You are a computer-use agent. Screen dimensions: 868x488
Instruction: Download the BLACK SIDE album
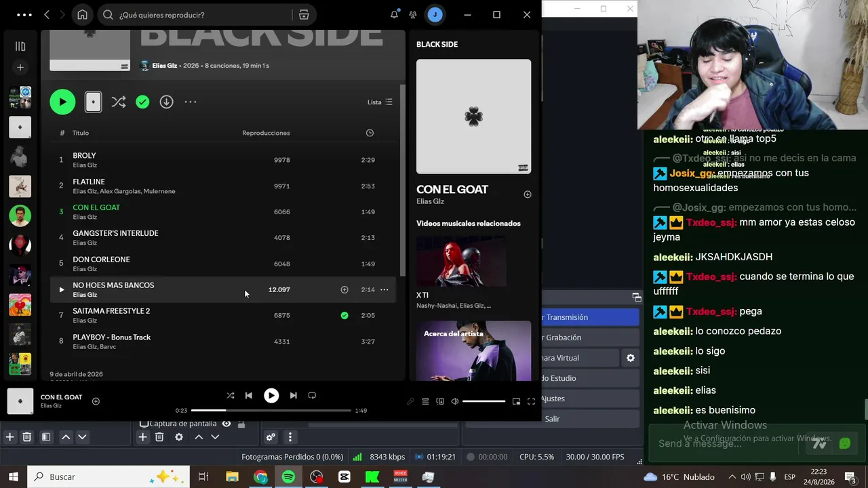(x=166, y=102)
